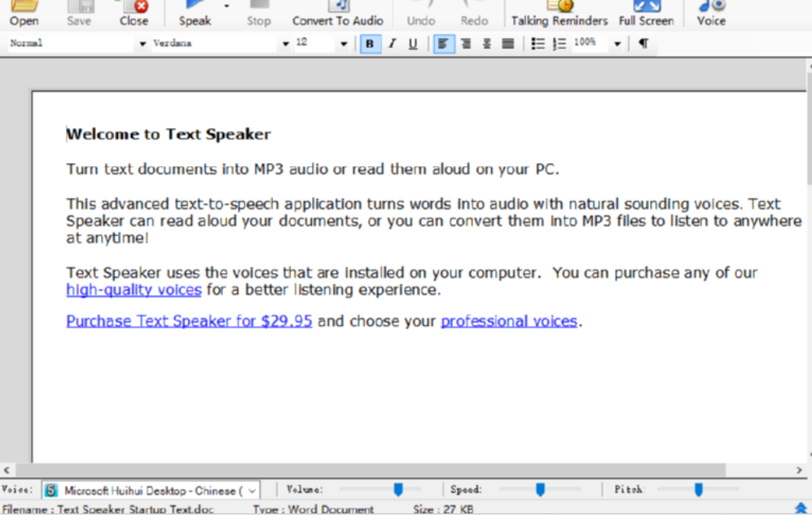Open the Verdana font dropdown
The width and height of the screenshot is (812, 515).
(285, 44)
